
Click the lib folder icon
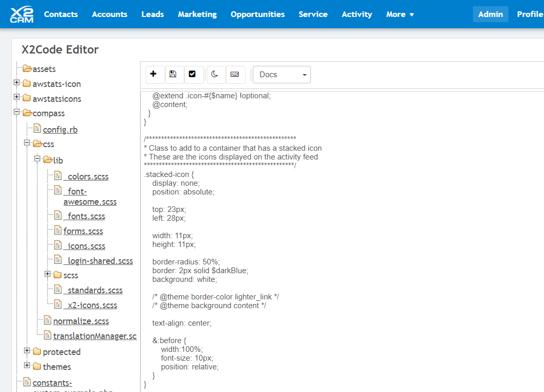click(x=48, y=159)
